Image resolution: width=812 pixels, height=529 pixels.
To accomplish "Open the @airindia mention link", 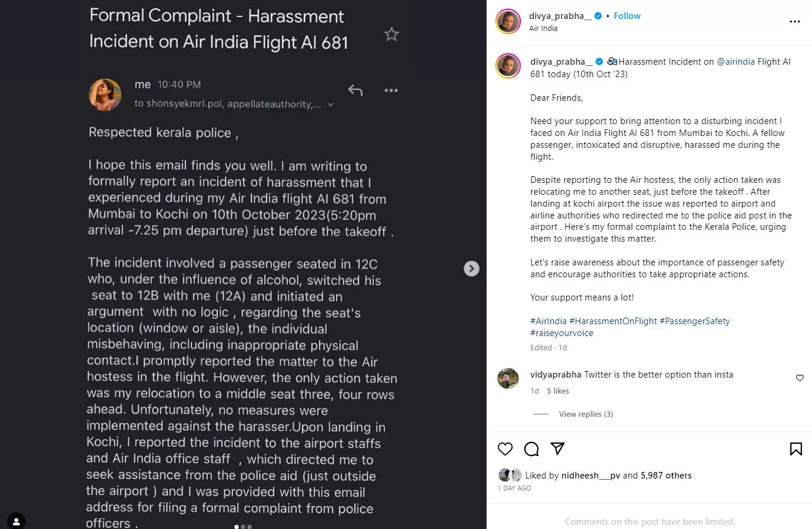I will (735, 61).
